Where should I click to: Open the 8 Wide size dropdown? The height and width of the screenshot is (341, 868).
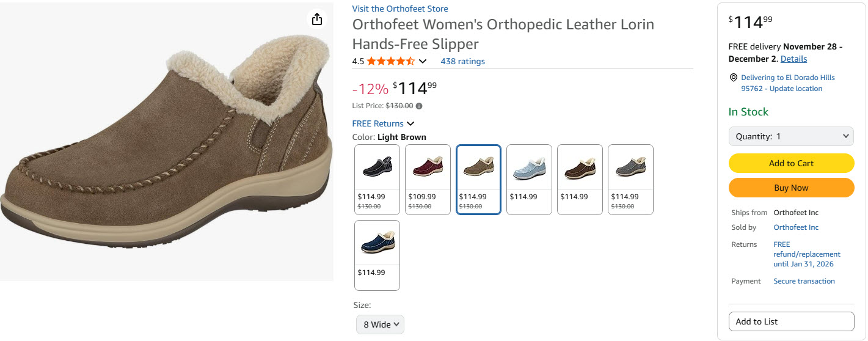click(x=381, y=324)
